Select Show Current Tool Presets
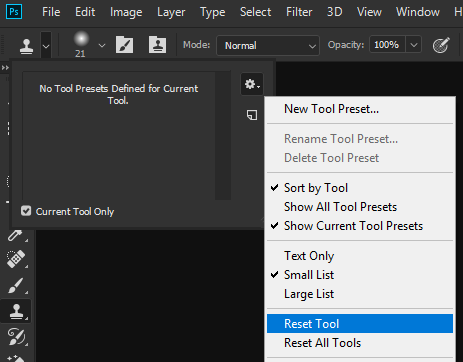 360,226
